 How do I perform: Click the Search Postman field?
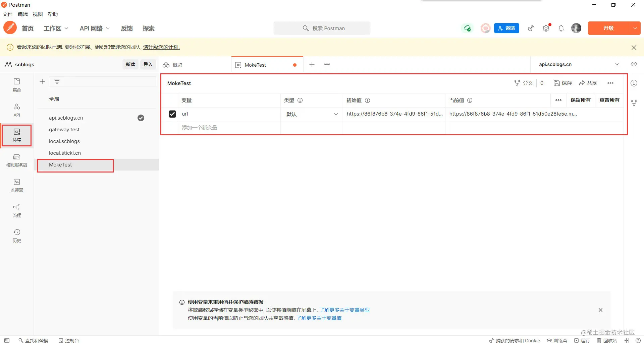(322, 28)
